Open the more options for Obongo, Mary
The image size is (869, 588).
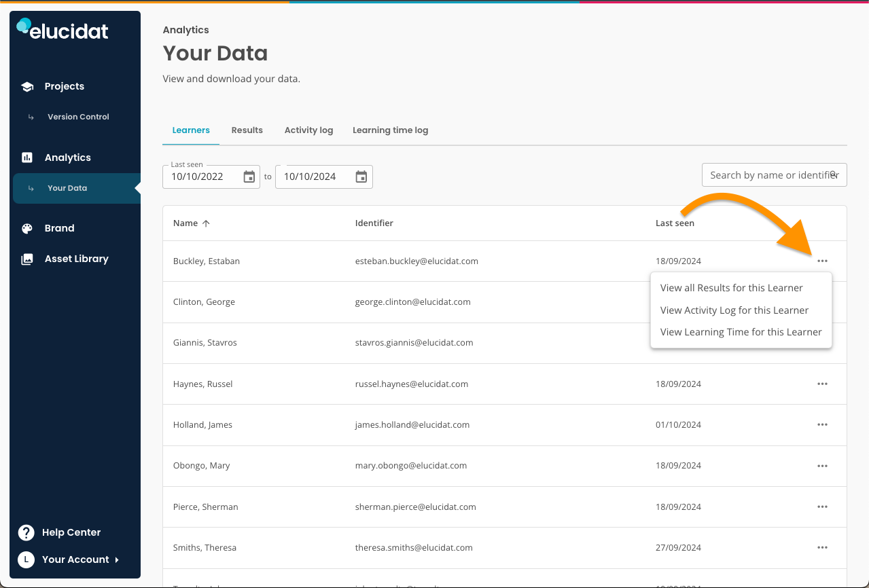pyautogui.click(x=822, y=466)
